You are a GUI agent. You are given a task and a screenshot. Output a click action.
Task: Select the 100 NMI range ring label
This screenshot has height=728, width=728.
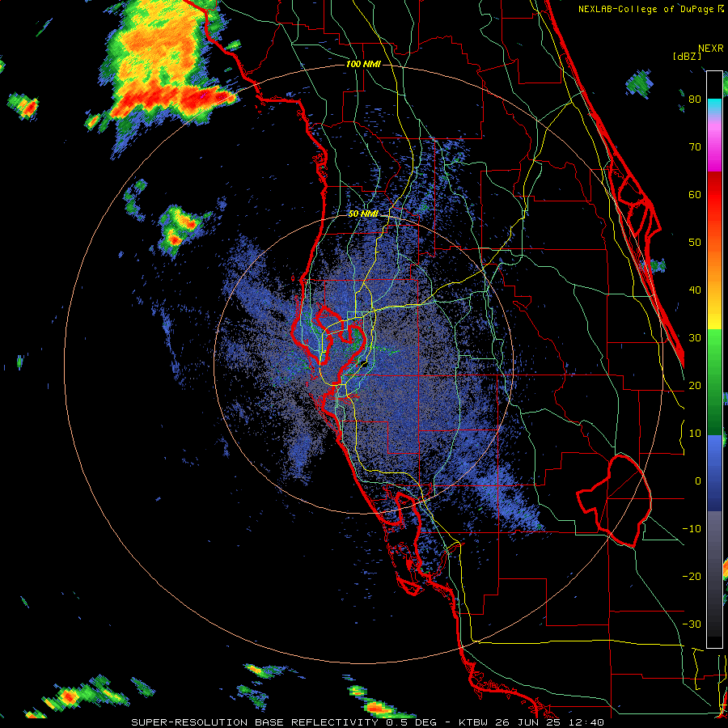pos(363,64)
